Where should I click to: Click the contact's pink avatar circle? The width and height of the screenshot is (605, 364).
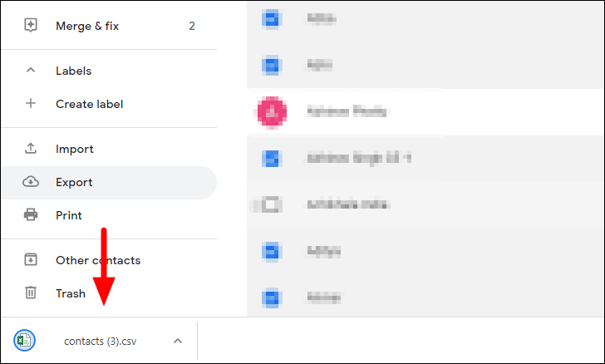(272, 112)
